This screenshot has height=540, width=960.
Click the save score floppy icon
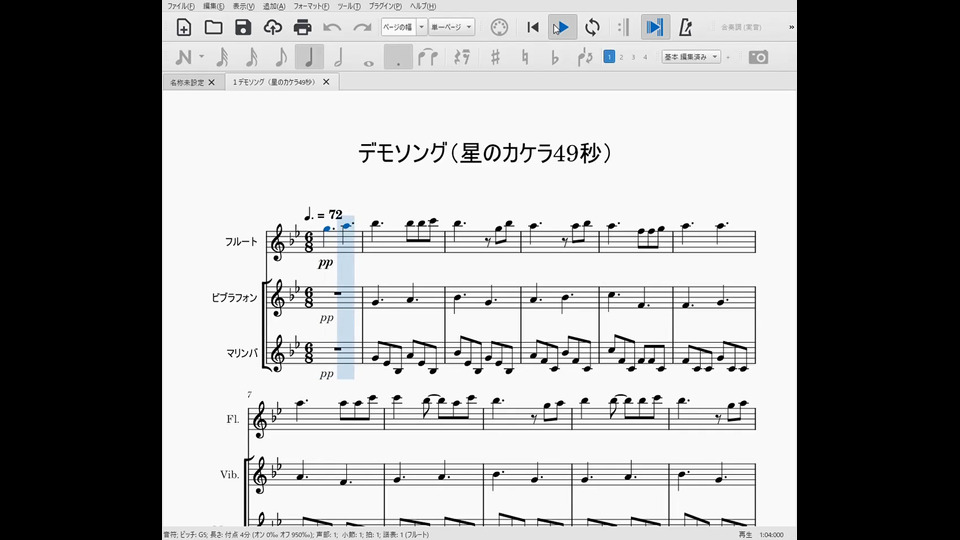[243, 27]
